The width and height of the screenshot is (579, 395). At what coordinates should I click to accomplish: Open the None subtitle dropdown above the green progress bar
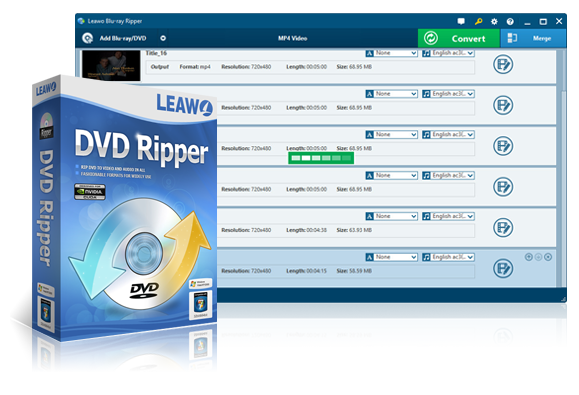click(x=396, y=135)
